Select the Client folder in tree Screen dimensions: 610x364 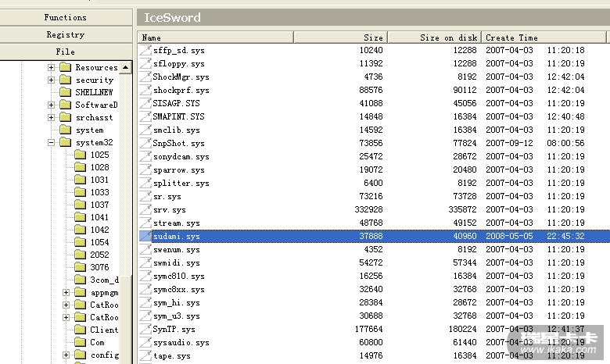[104, 330]
